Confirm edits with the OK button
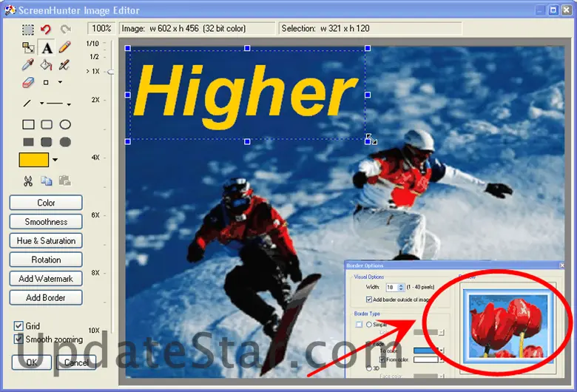Image resolution: width=577 pixels, height=392 pixels. pos(32,362)
